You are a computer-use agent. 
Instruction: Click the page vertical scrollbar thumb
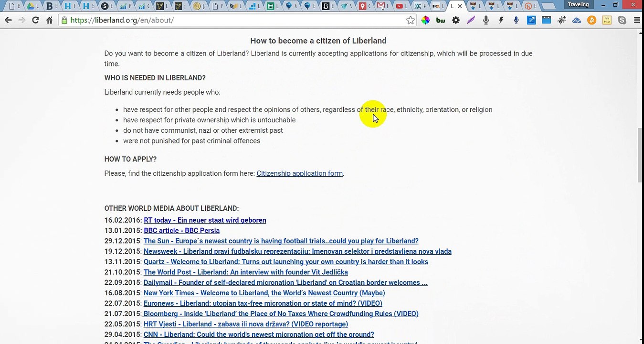640,155
